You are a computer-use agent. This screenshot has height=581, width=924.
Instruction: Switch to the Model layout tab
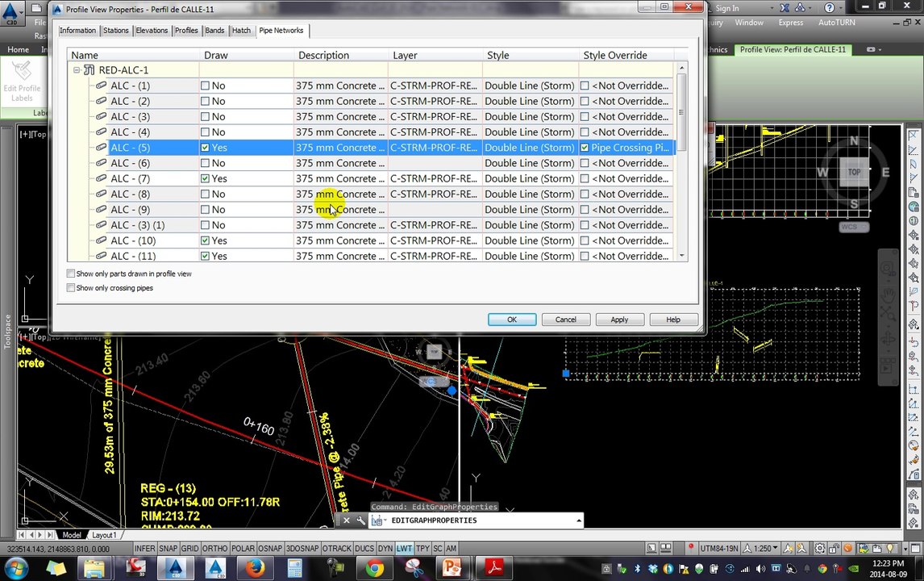tap(71, 535)
